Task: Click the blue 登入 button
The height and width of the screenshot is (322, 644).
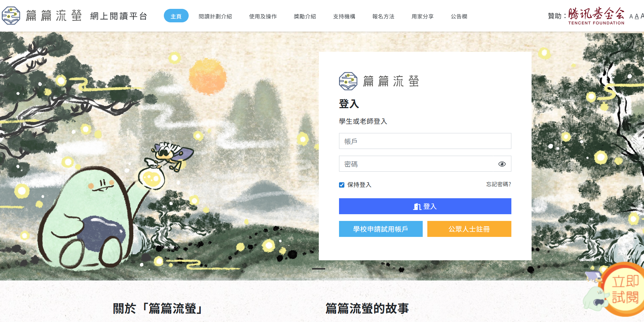Action: tap(425, 206)
